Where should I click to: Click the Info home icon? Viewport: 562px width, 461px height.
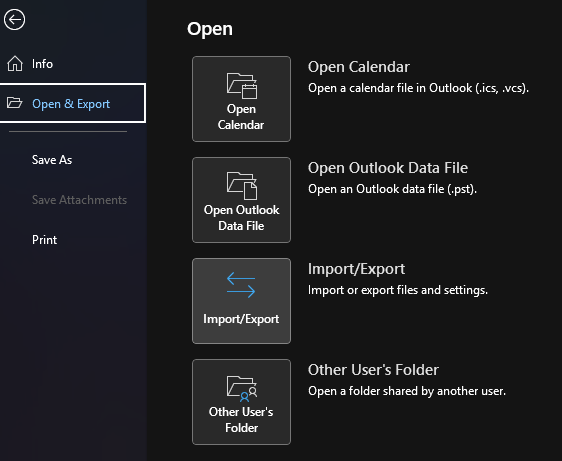[x=15, y=64]
